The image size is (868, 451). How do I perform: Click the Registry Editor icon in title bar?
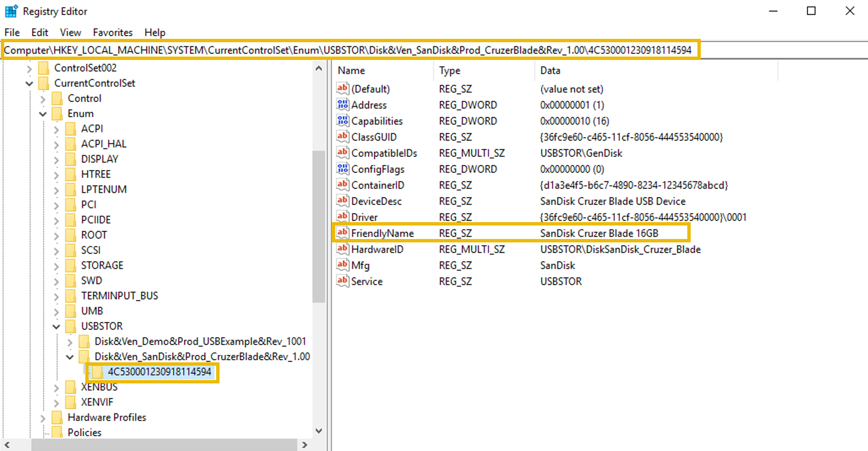[x=11, y=11]
